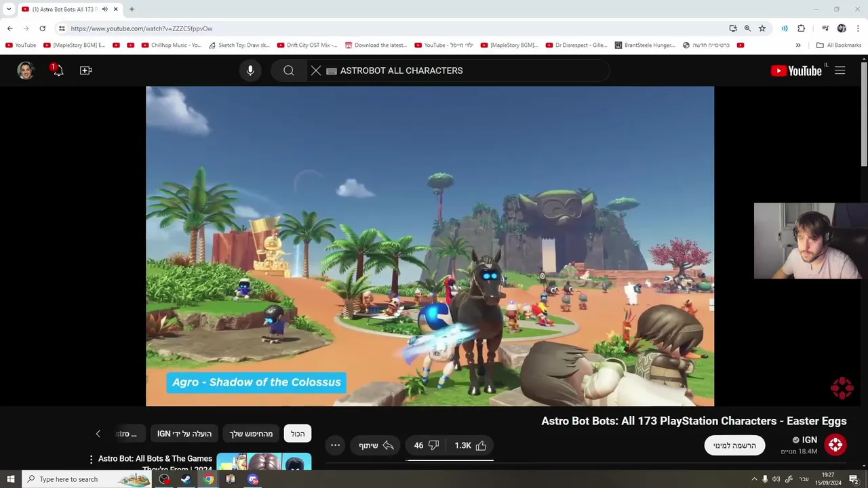Open the Windows notification center
This screenshot has height=488, width=868.
(x=854, y=479)
